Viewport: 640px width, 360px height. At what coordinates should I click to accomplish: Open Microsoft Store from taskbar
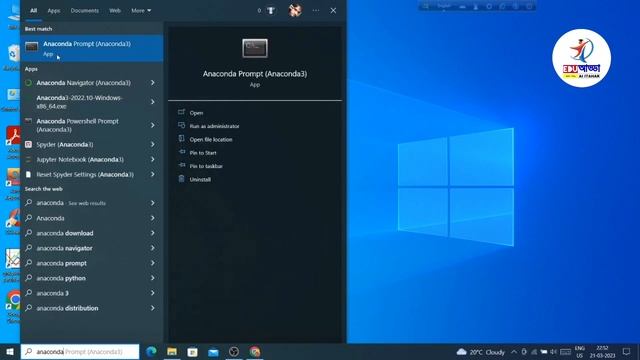coord(192,351)
